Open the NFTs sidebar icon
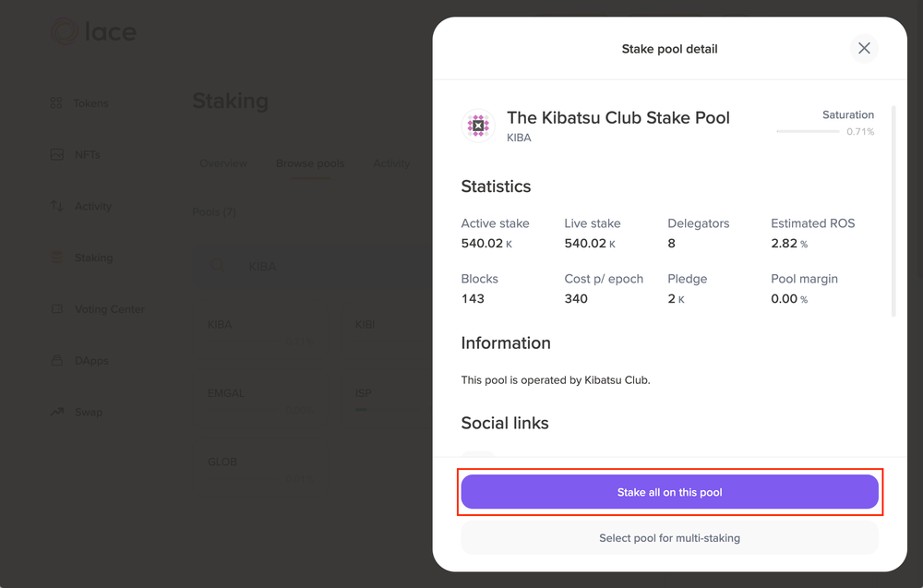The width and height of the screenshot is (923, 588). pos(56,155)
